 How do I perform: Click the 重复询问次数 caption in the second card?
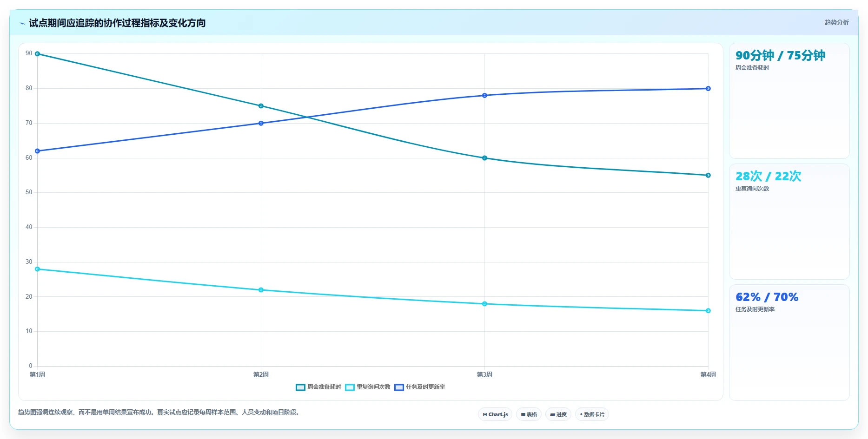(x=752, y=189)
